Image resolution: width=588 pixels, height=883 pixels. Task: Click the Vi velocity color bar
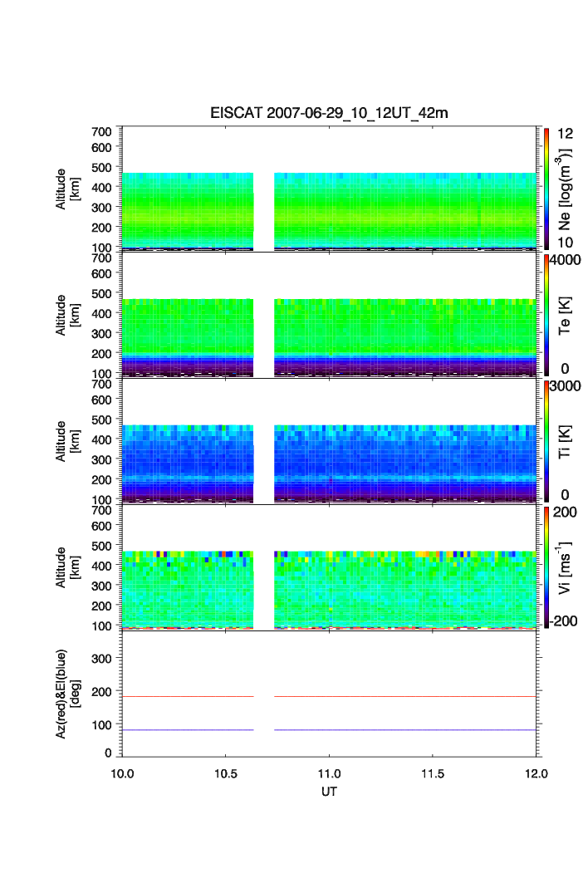(546, 567)
